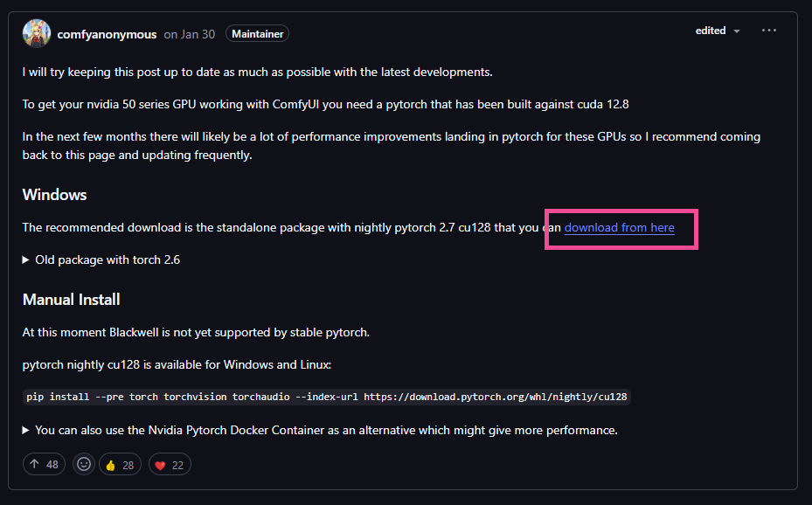Expand the Nvidia Pytorch Docker Container details
Viewport: 812px width, 505px height.
(x=320, y=430)
